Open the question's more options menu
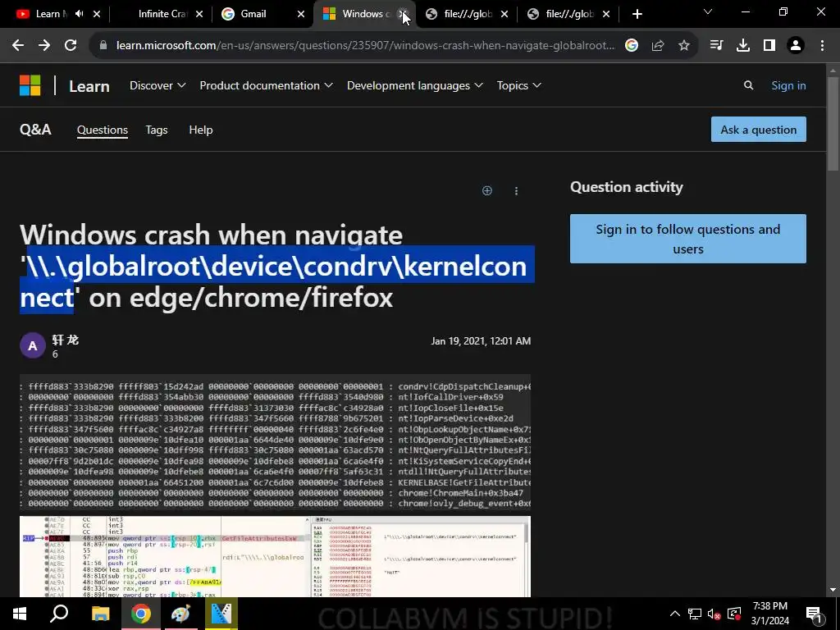The image size is (840, 630). pyautogui.click(x=516, y=191)
